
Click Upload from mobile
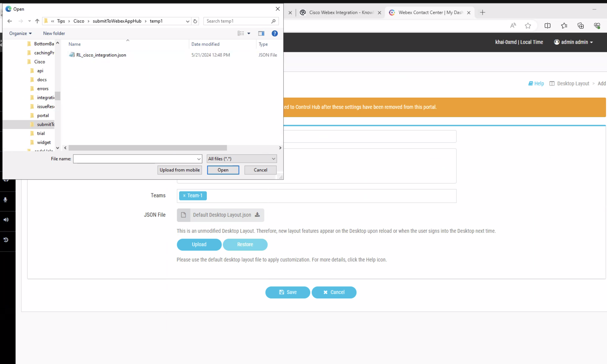(179, 170)
